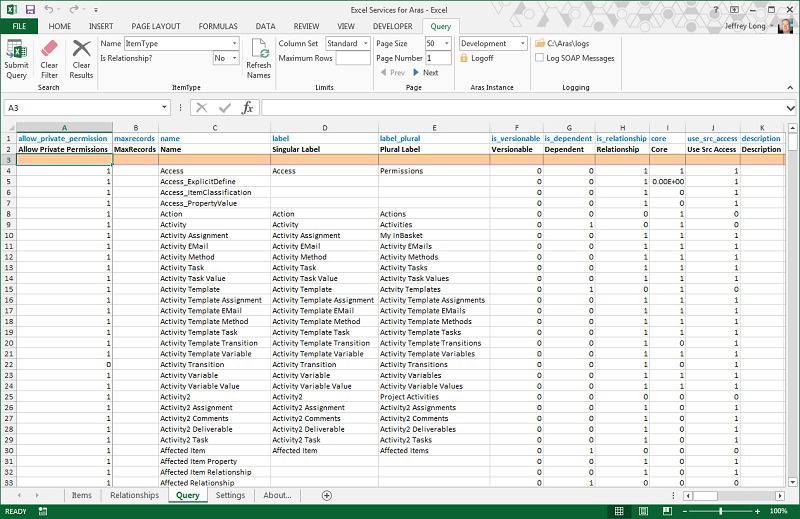The width and height of the screenshot is (800, 519).
Task: Switch to the About... sheet tab
Action: click(278, 495)
